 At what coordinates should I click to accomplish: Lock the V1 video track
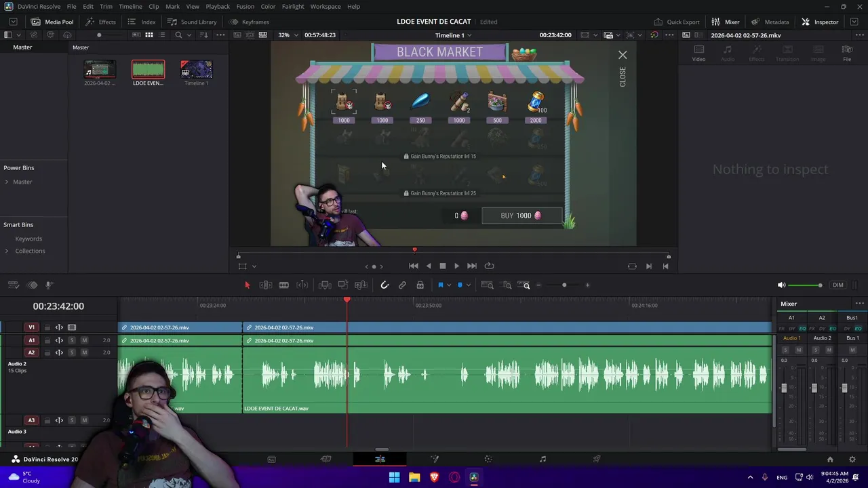[x=47, y=327]
